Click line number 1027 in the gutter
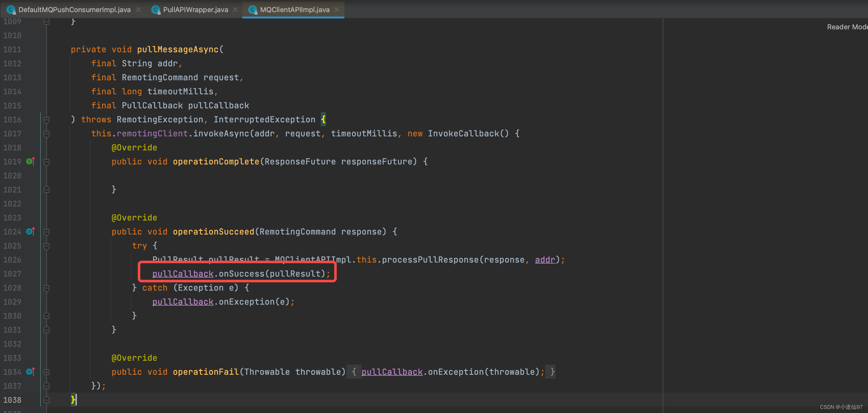868x413 pixels. (12, 274)
